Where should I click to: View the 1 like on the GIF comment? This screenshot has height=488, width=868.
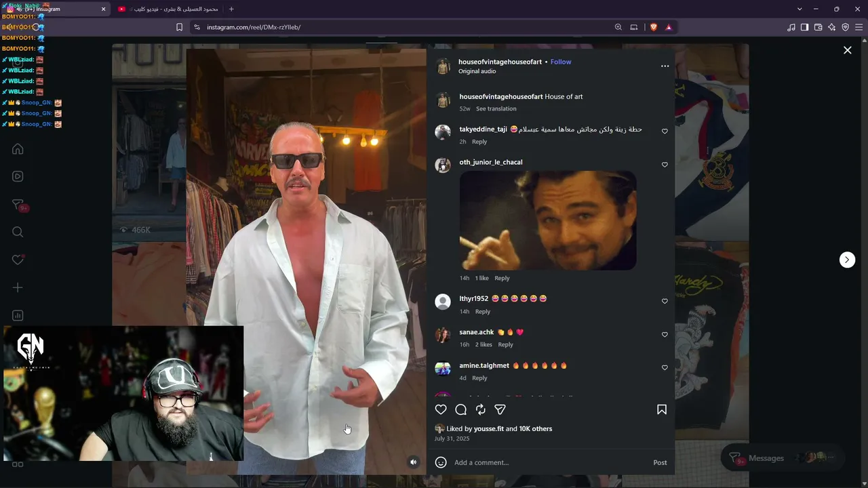point(481,278)
